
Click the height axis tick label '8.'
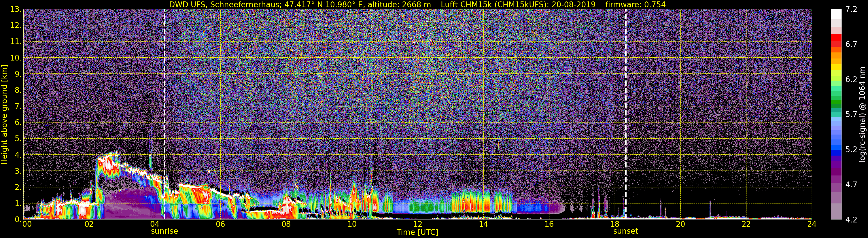point(18,90)
